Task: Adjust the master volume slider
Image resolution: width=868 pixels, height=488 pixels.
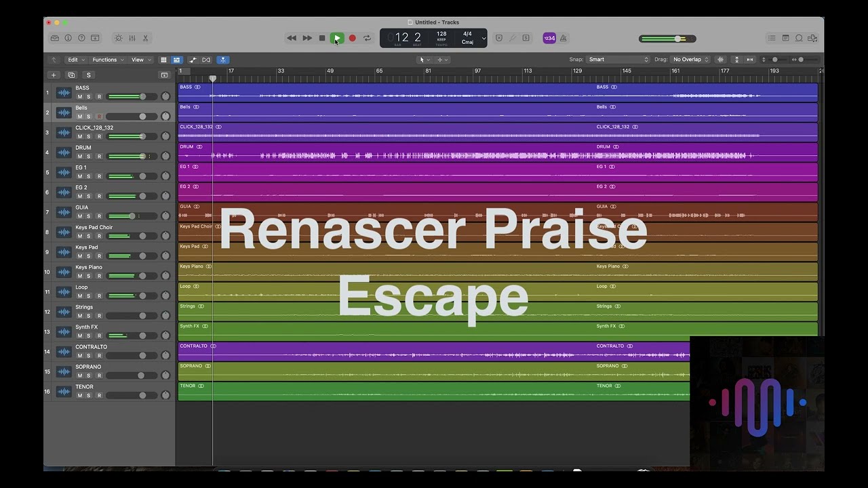Action: coord(668,39)
